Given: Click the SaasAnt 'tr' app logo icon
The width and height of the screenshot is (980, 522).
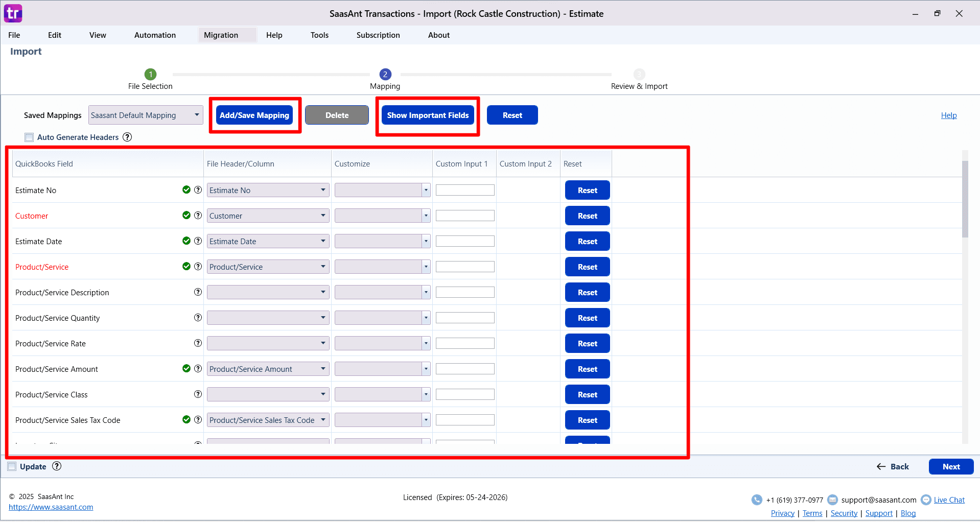Looking at the screenshot, I should (13, 13).
